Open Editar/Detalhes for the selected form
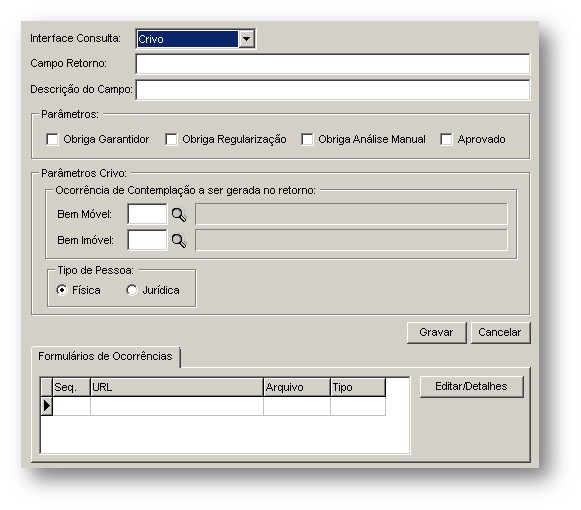 point(471,387)
